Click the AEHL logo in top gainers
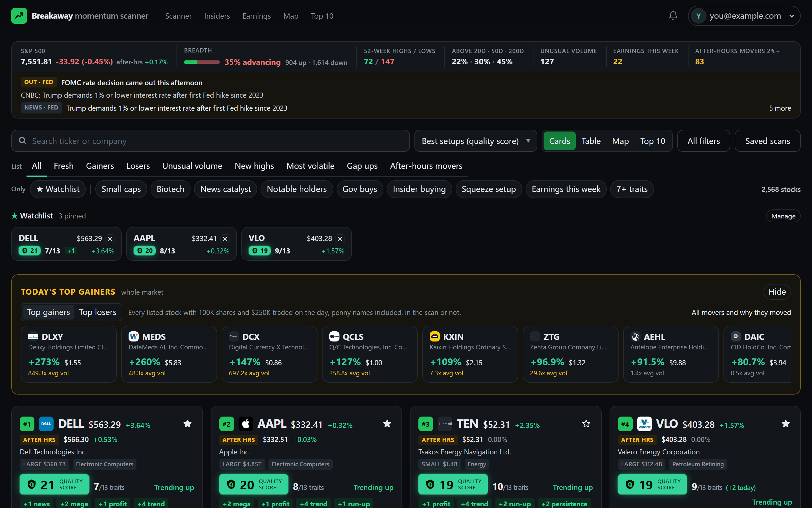This screenshot has width=812, height=508. pyautogui.click(x=635, y=336)
